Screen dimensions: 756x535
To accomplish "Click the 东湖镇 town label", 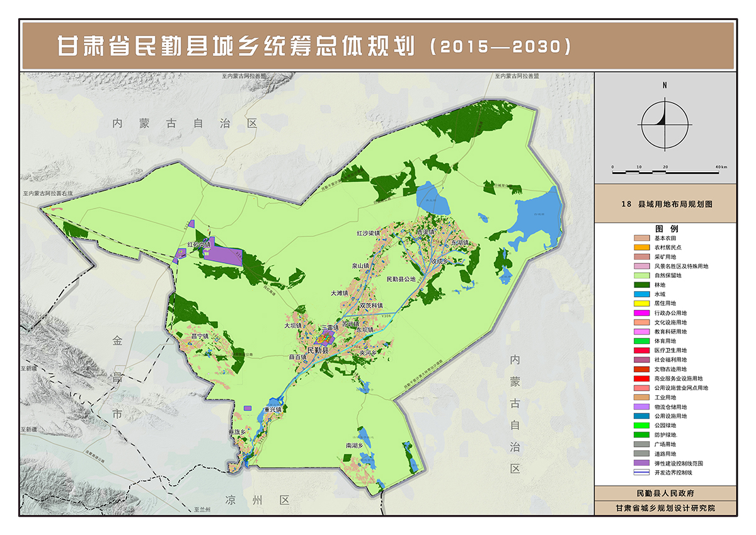I will point(460,243).
